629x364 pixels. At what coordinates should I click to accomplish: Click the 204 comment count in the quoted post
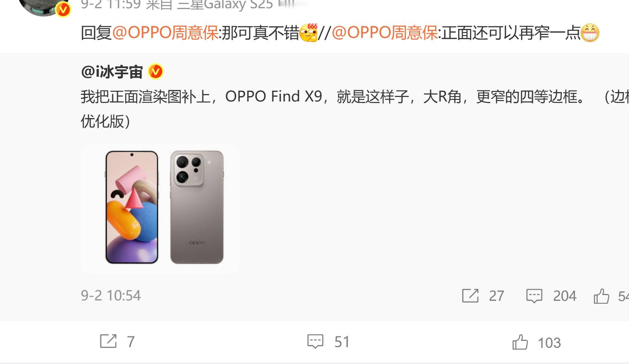(x=565, y=296)
